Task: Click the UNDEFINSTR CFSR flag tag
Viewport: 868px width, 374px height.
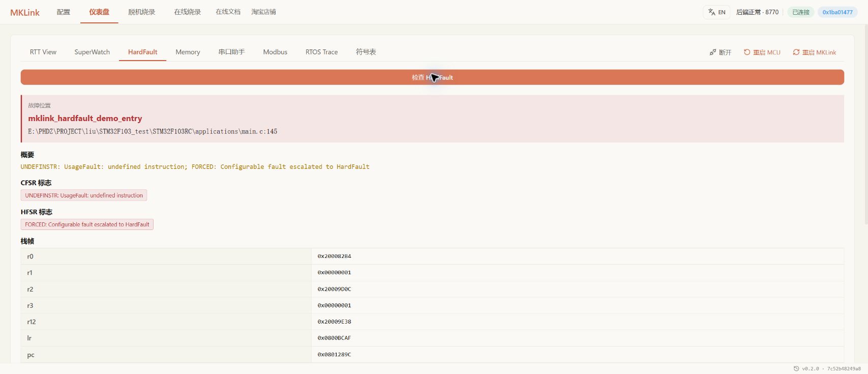Action: [84, 195]
